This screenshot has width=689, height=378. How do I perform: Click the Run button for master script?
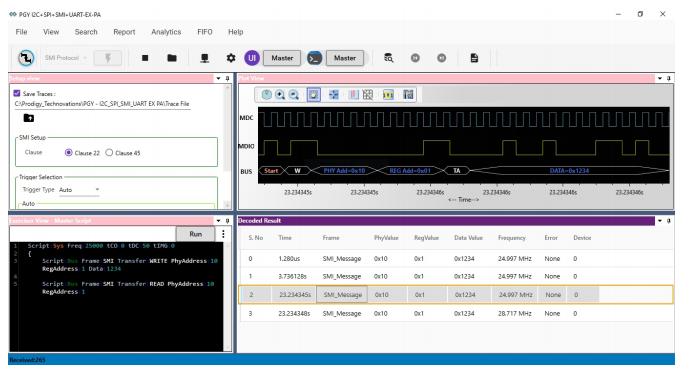(196, 234)
